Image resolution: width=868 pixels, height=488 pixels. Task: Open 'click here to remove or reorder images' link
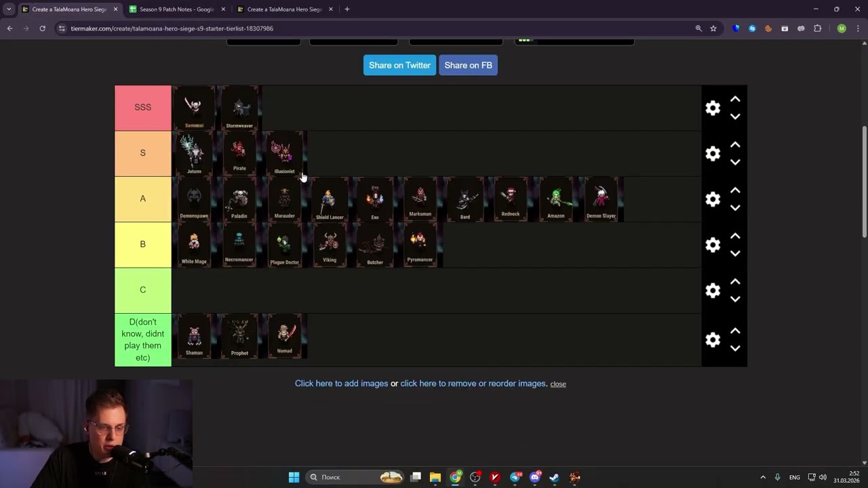[x=473, y=384]
